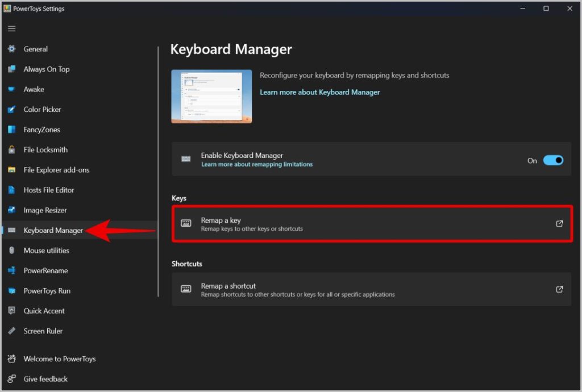Click the PowerToys Run icon
582x392 pixels.
pos(11,290)
